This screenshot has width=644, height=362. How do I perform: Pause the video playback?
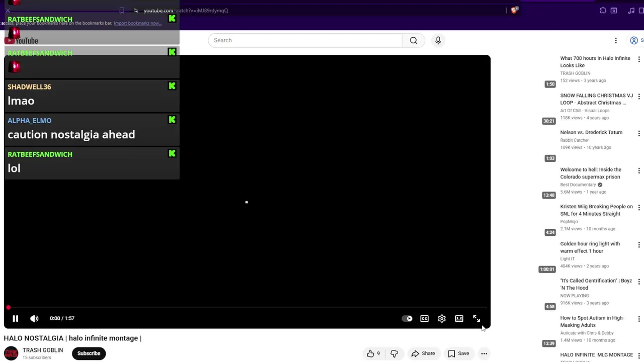(x=15, y=318)
